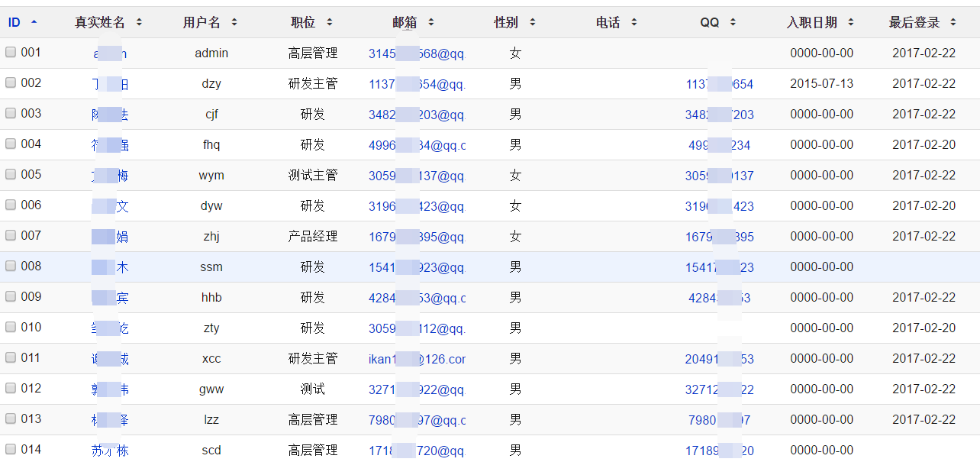The width and height of the screenshot is (980, 462).
Task: Click the username cell 'zty'
Action: (211, 328)
